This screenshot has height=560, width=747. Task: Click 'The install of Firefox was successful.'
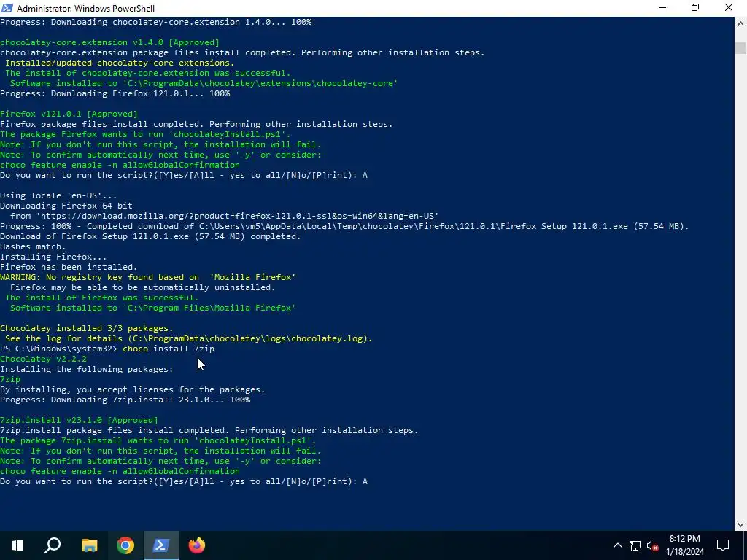pyautogui.click(x=102, y=297)
